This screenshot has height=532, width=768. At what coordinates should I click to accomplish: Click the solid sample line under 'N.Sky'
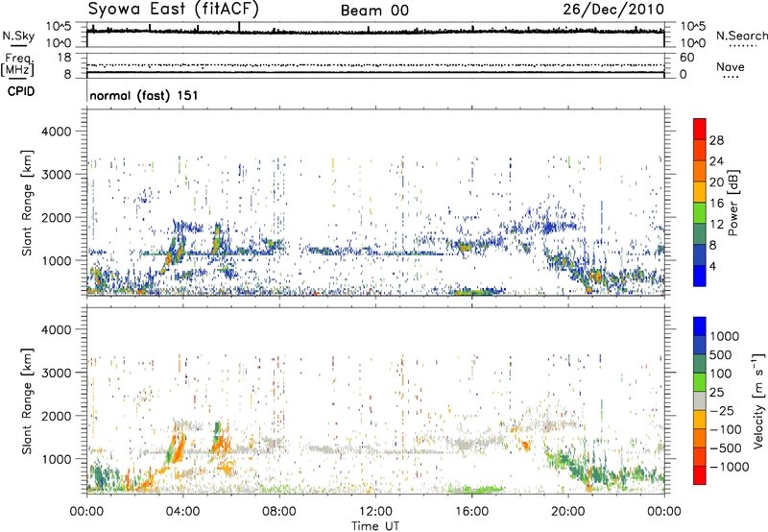point(18,45)
